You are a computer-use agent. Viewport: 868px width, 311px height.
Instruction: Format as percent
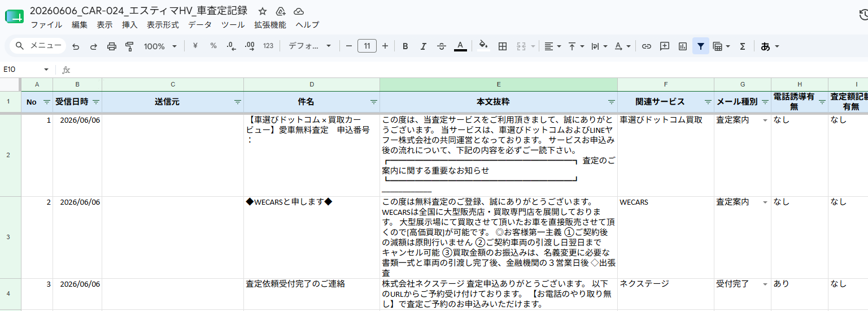click(213, 46)
